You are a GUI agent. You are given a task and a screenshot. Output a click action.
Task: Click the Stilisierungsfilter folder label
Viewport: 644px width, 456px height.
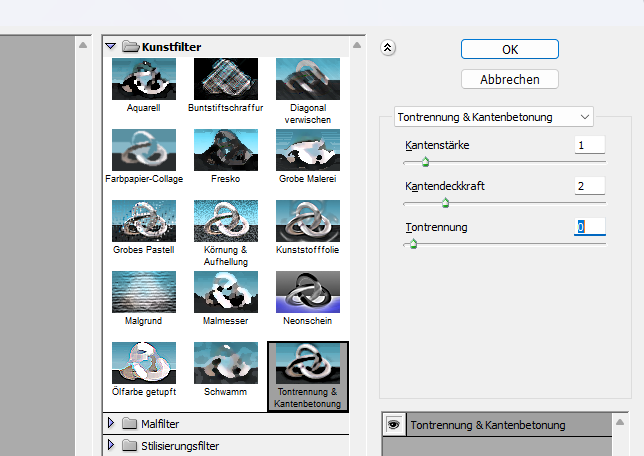click(x=180, y=446)
